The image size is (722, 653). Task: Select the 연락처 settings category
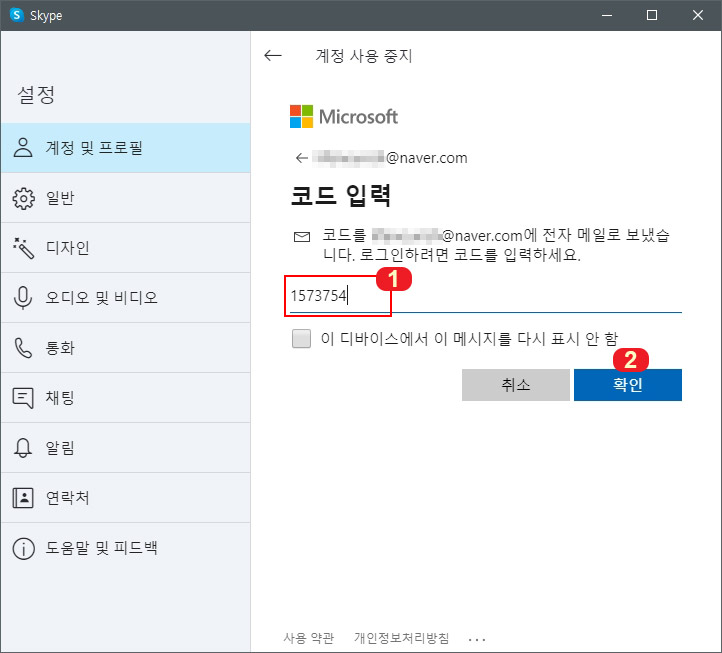[126, 497]
